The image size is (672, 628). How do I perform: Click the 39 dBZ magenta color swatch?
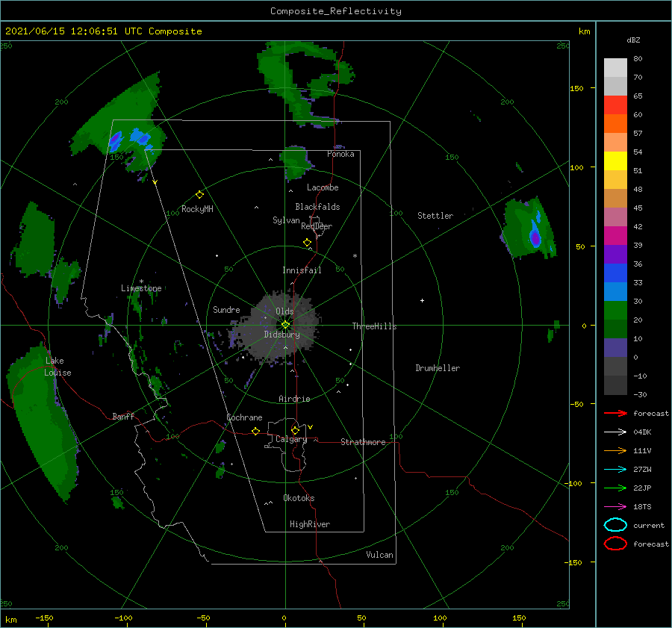point(615,235)
